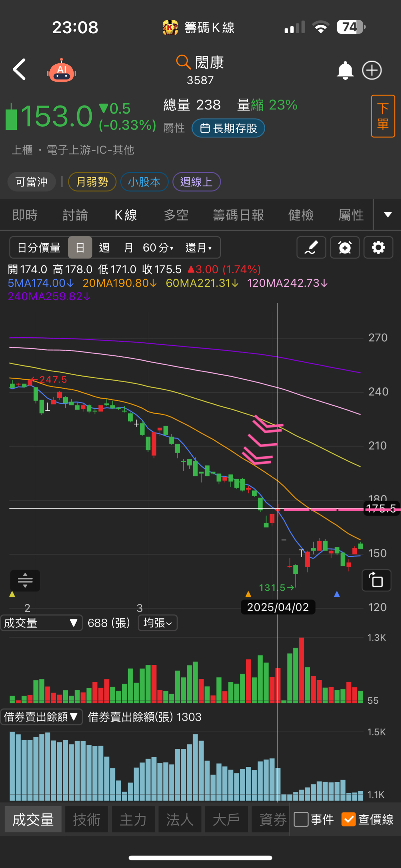Tap the stock code 3587
This screenshot has width=401, height=868.
tap(200, 81)
